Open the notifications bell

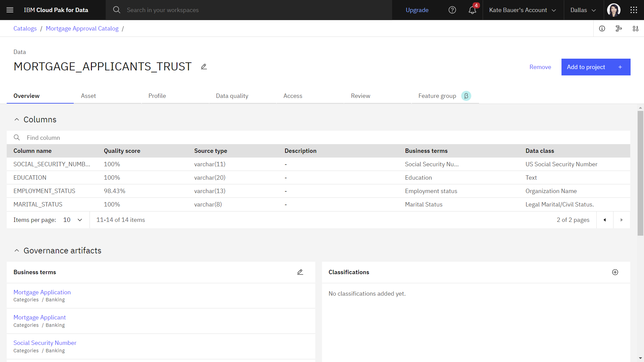[472, 10]
